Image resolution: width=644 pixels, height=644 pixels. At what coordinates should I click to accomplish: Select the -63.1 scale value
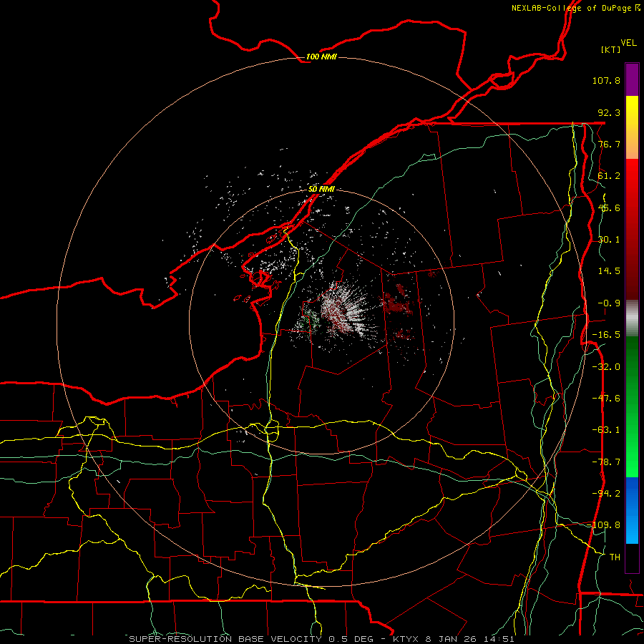pos(606,430)
